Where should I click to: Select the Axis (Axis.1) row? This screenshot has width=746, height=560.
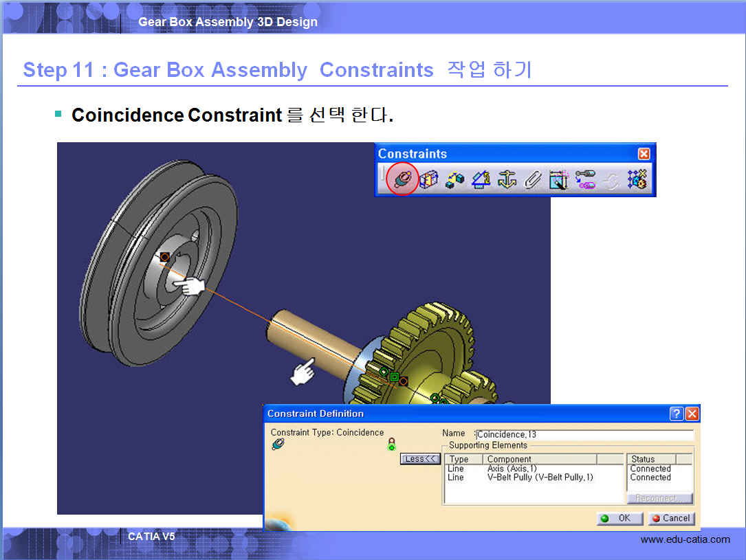click(512, 469)
